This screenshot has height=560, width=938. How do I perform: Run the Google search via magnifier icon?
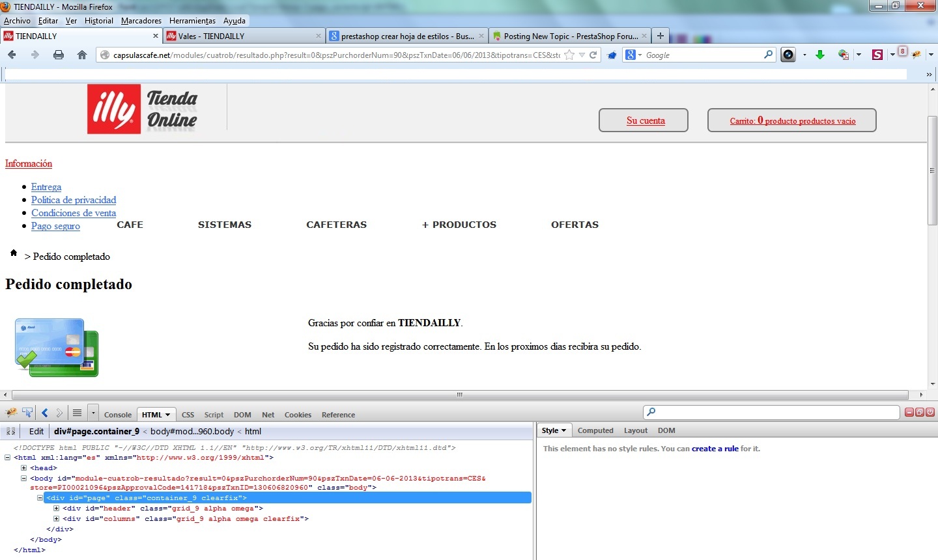769,55
